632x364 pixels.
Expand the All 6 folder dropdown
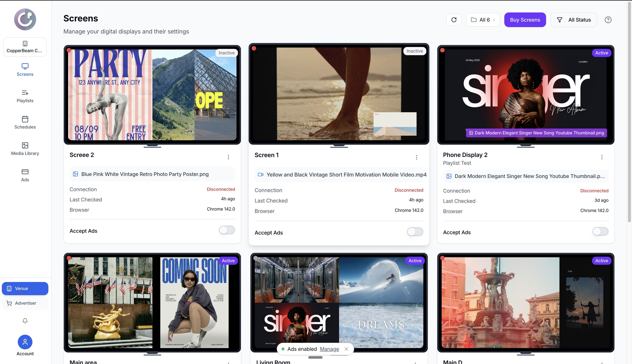[483, 20]
